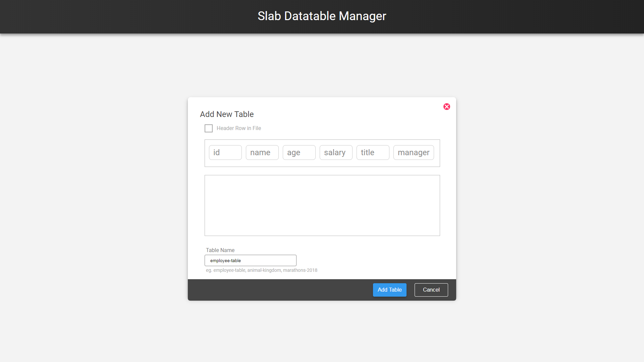This screenshot has height=362, width=644.
Task: Focus the age column field
Action: (x=299, y=153)
